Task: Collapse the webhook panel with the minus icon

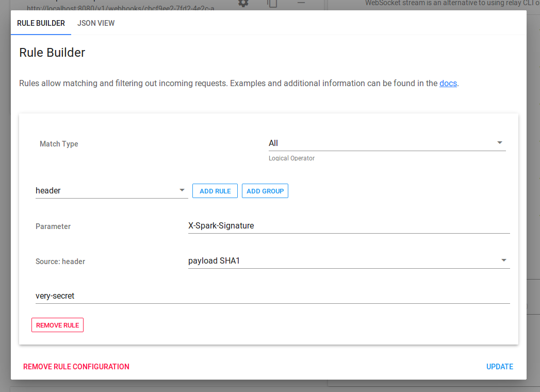Action: [x=301, y=4]
